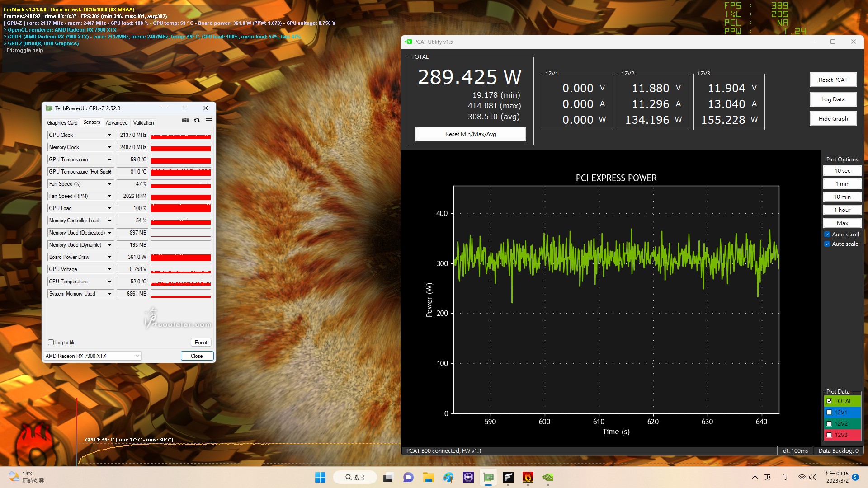Toggle the Auto scroll checkbox
Screen dimensions: 868x488
click(x=827, y=234)
